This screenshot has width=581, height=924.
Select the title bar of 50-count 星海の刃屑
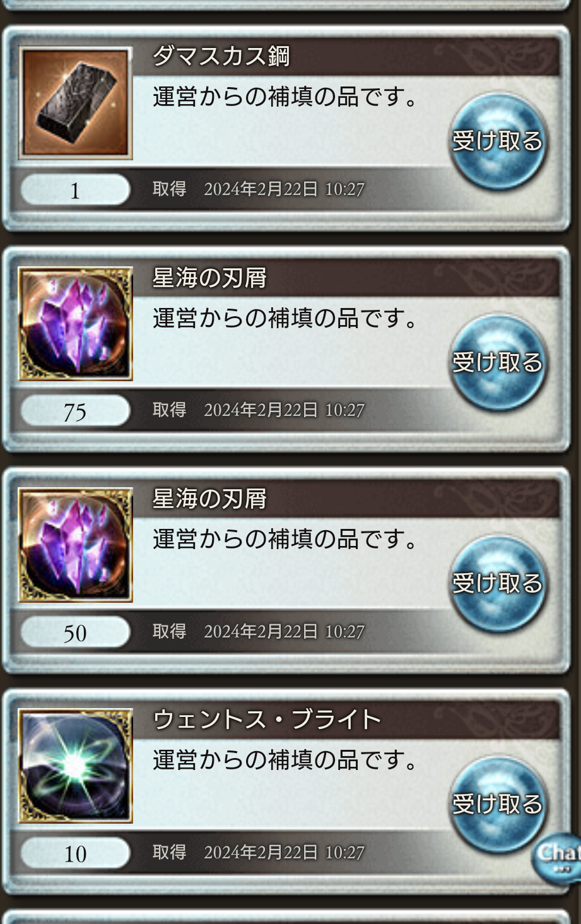coord(347,499)
